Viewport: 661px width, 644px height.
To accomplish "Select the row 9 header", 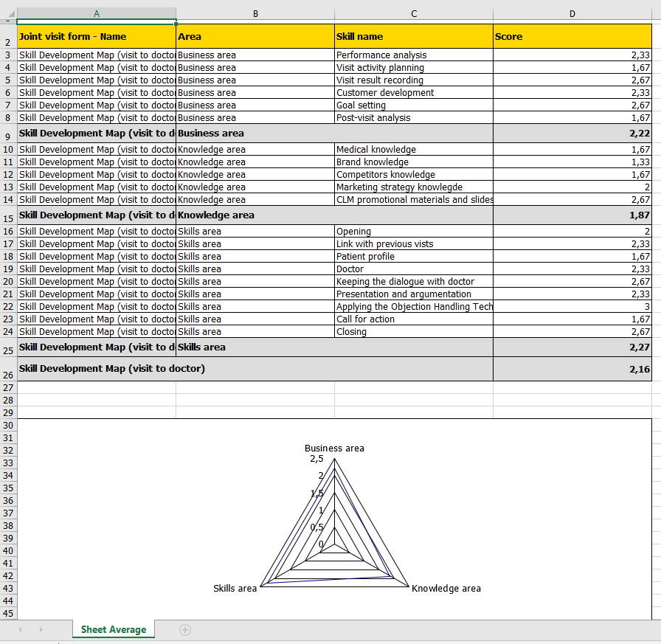I will click(8, 135).
